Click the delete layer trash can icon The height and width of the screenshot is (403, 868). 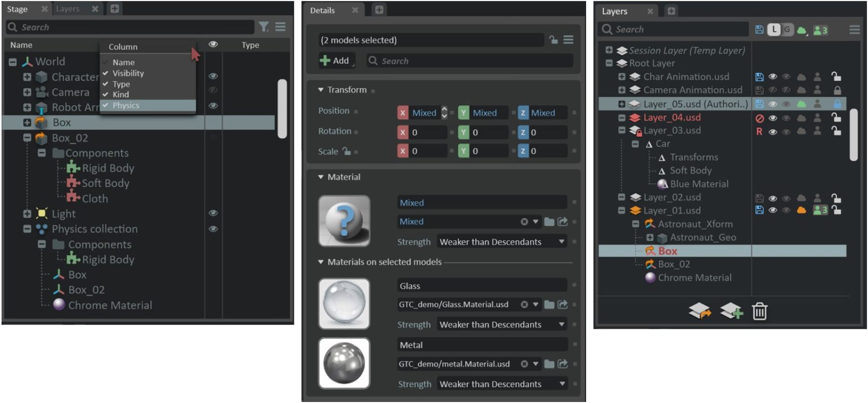pyautogui.click(x=759, y=311)
